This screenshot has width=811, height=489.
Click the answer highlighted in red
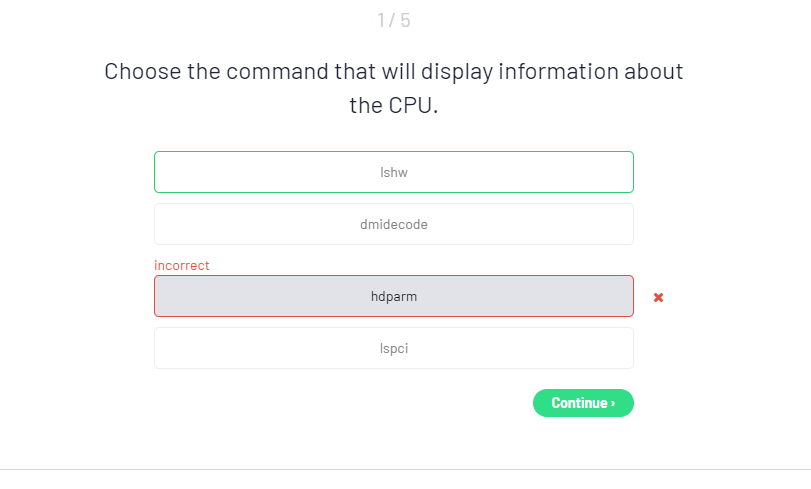(x=394, y=296)
